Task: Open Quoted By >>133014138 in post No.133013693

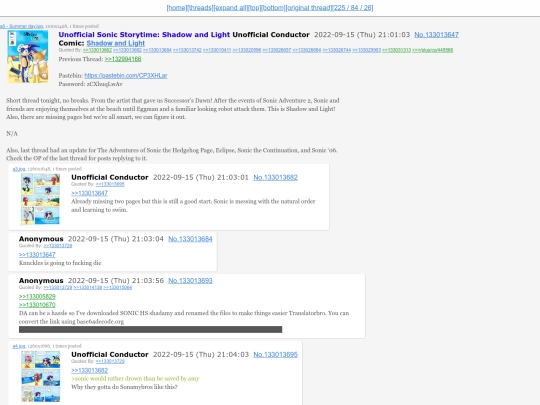Action: point(87,288)
